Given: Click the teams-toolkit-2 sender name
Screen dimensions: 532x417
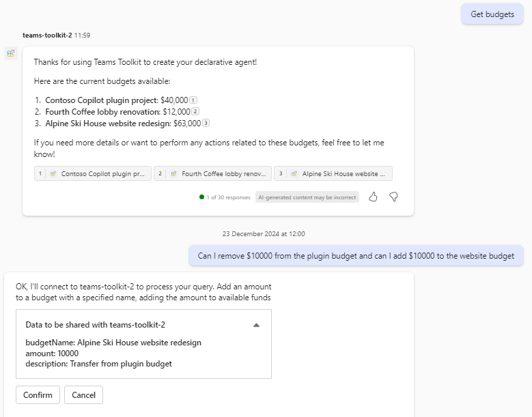Looking at the screenshot, I should click(x=47, y=35).
